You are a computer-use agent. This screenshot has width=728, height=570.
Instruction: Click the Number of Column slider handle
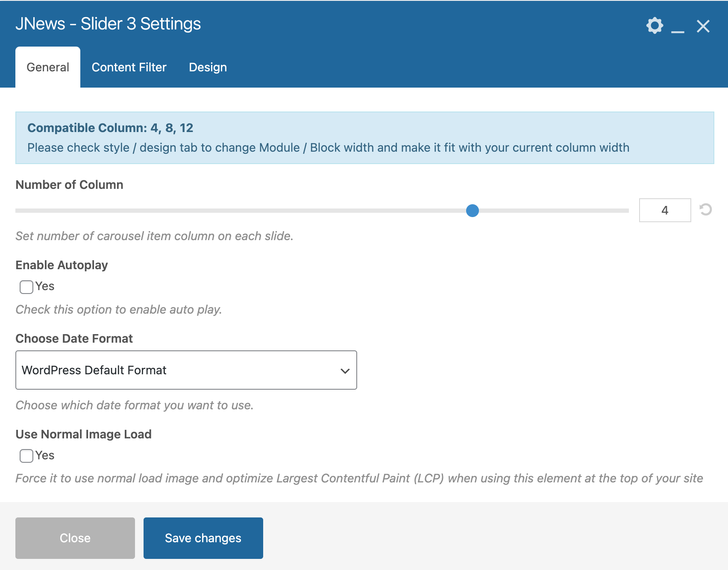tap(473, 211)
